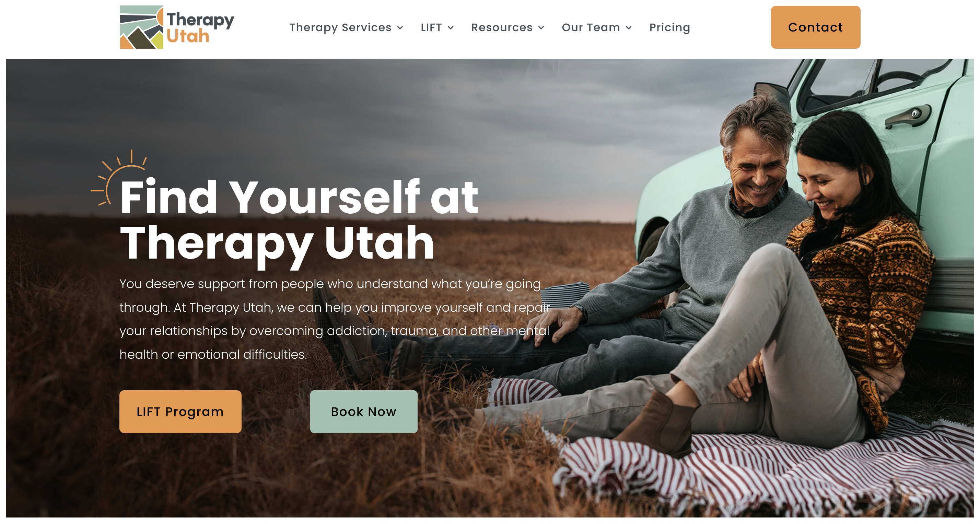Select Our Team in the navigation
The width and height of the screenshot is (980, 524).
tap(591, 28)
